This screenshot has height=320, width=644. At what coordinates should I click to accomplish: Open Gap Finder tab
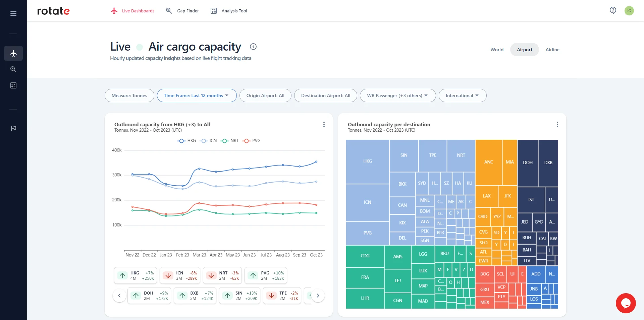pos(182,11)
